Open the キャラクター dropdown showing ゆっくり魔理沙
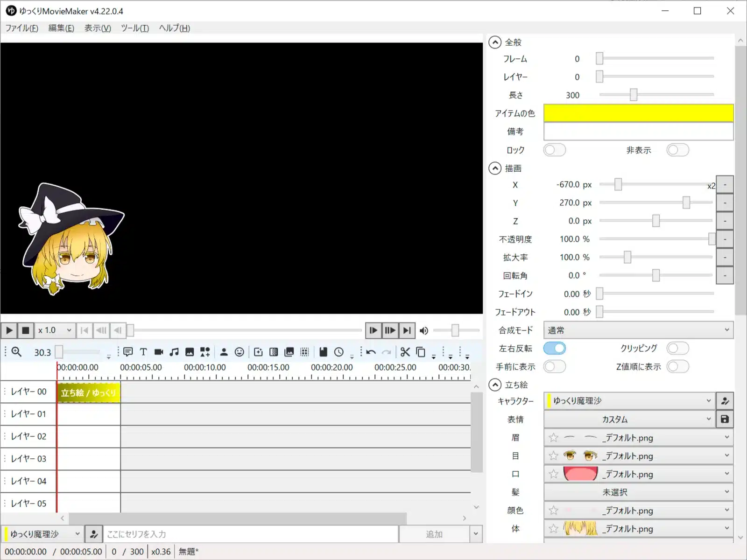 (630, 401)
